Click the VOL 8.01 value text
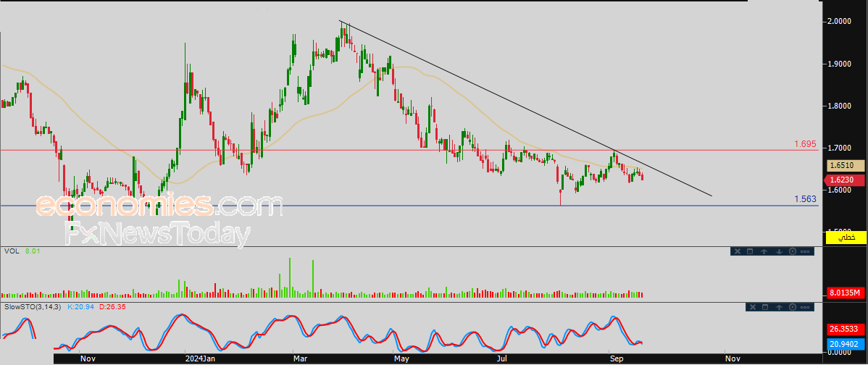 coord(33,251)
